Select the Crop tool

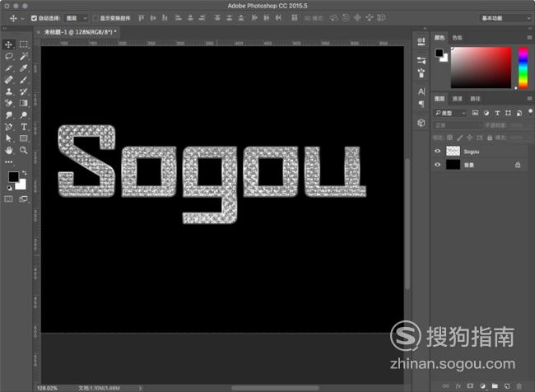click(9, 68)
